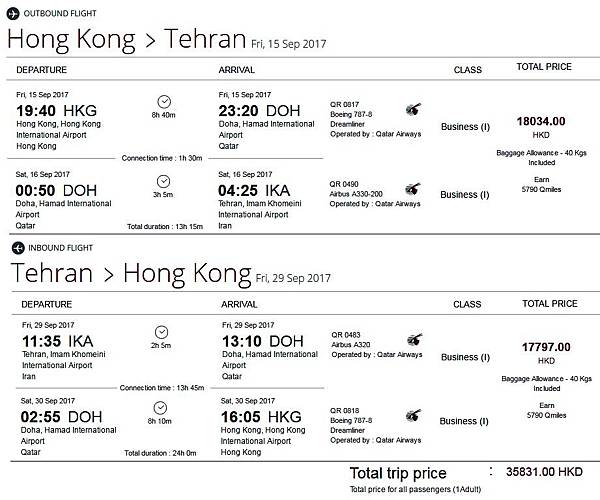
Task: Click the 04:25 IKA arrival time
Action: click(x=254, y=189)
